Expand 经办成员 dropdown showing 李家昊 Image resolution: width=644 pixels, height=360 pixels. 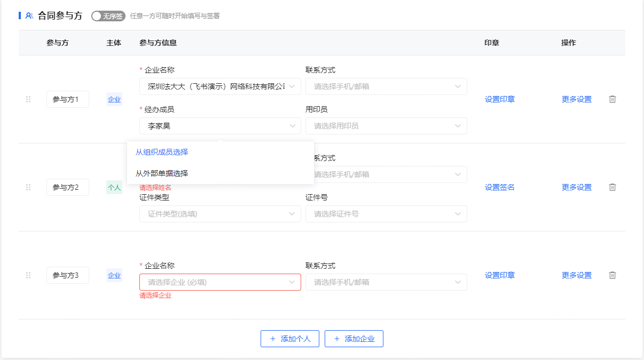(x=220, y=126)
